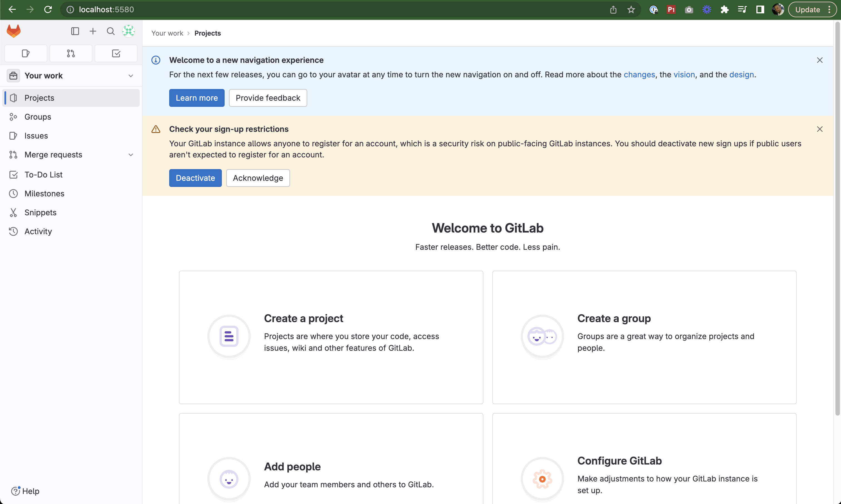The width and height of the screenshot is (841, 504).
Task: Click the Create a group illustration icon
Action: point(542,337)
